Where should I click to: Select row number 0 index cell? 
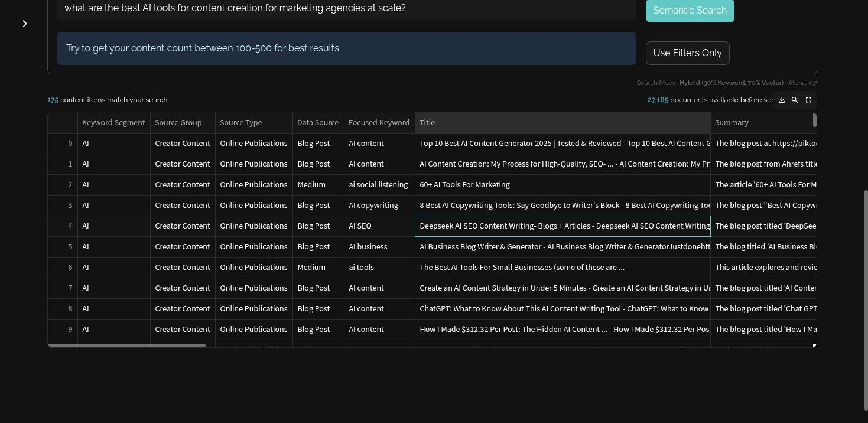[x=63, y=144]
